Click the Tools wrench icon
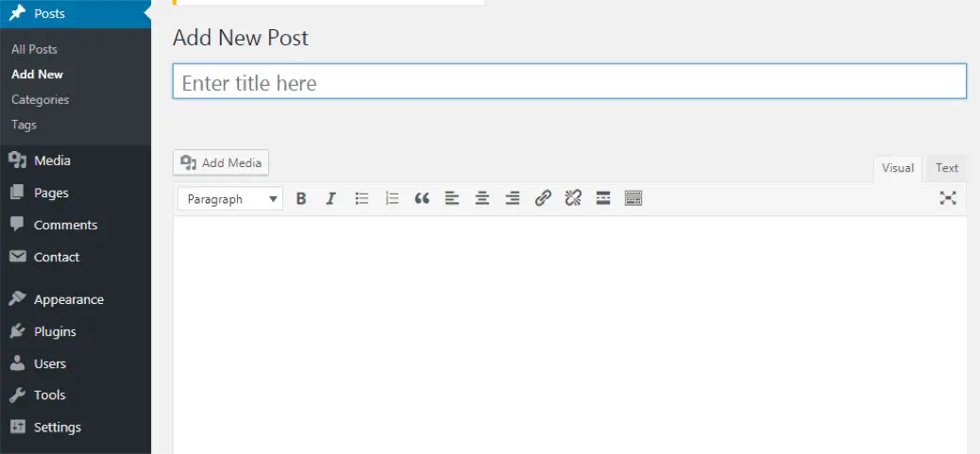Screen dimensions: 980x454 point(18,395)
